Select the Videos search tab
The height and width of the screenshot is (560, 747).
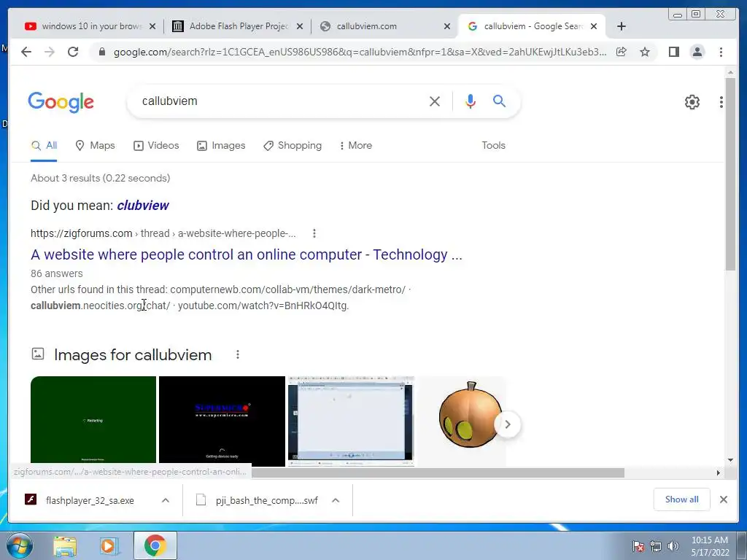[x=156, y=145]
